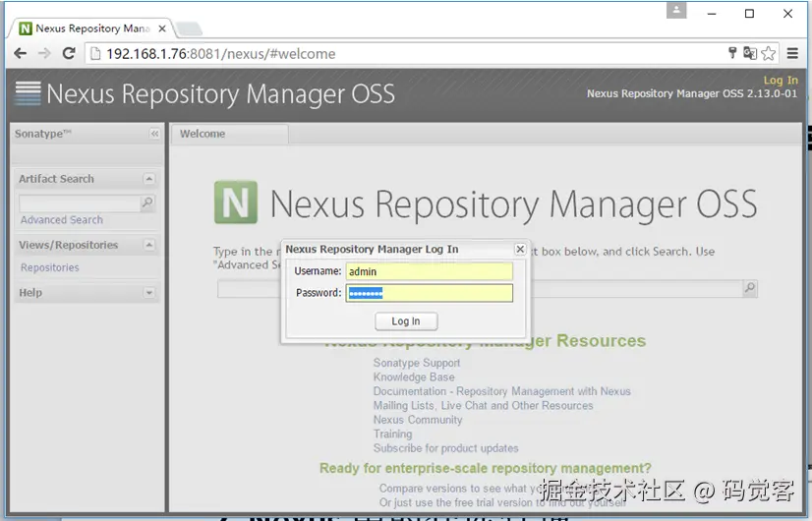The image size is (812, 521).
Task: Click the welcome page search text box
Action: click(480, 289)
